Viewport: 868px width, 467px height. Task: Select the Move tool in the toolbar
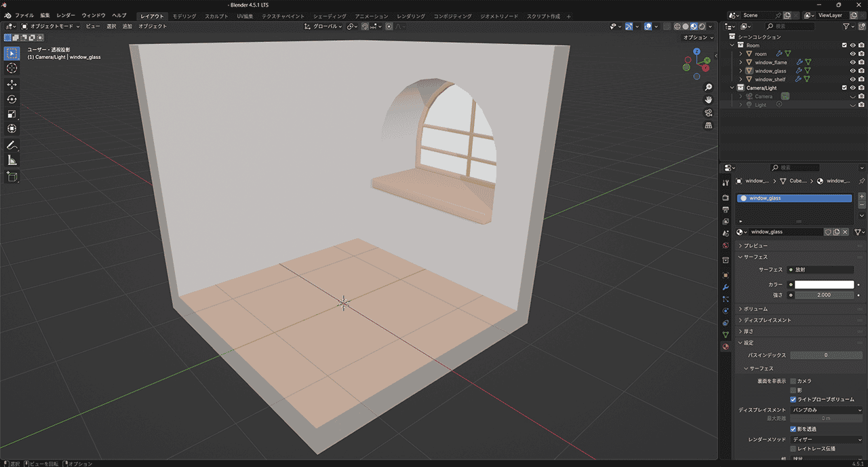[12, 84]
